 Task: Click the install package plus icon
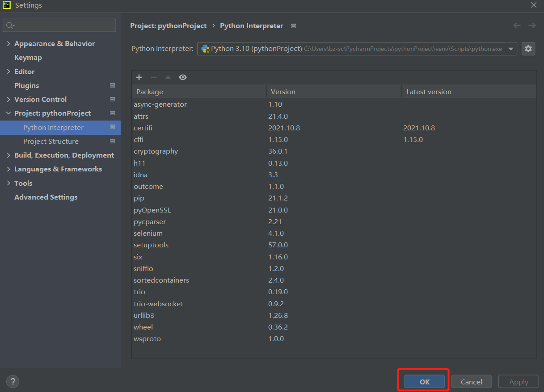coord(139,77)
